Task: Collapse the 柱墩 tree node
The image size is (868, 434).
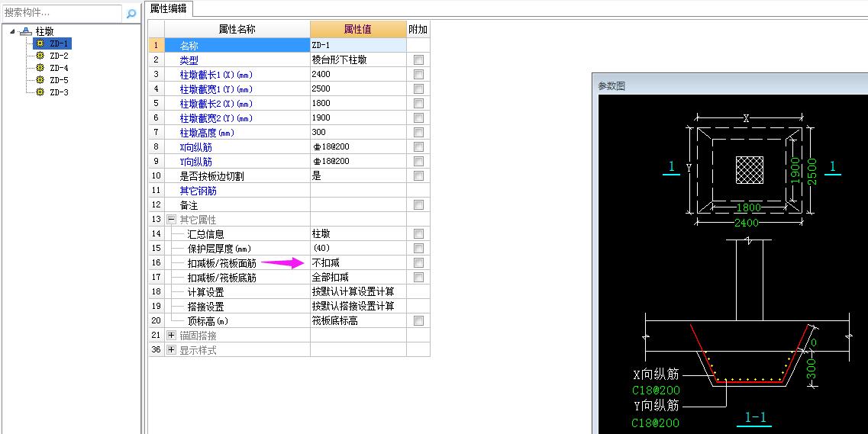Action: click(x=13, y=31)
